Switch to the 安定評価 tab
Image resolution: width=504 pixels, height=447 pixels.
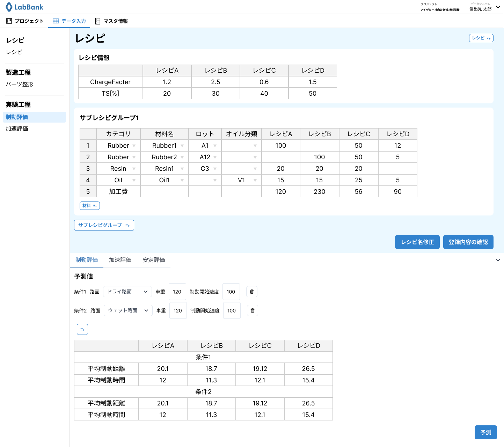[x=154, y=260]
